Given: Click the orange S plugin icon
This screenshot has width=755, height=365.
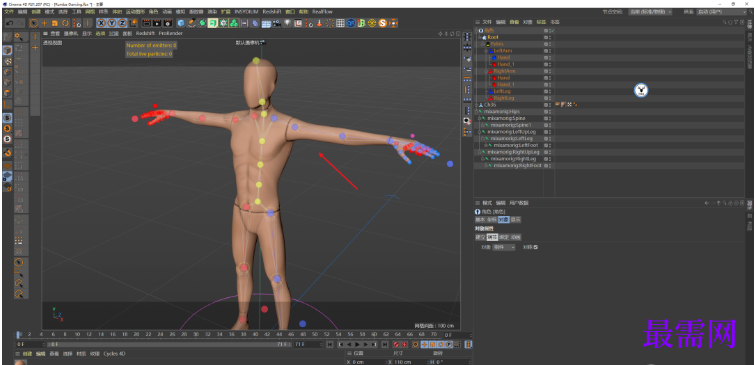Looking at the screenshot, I should point(384,23).
